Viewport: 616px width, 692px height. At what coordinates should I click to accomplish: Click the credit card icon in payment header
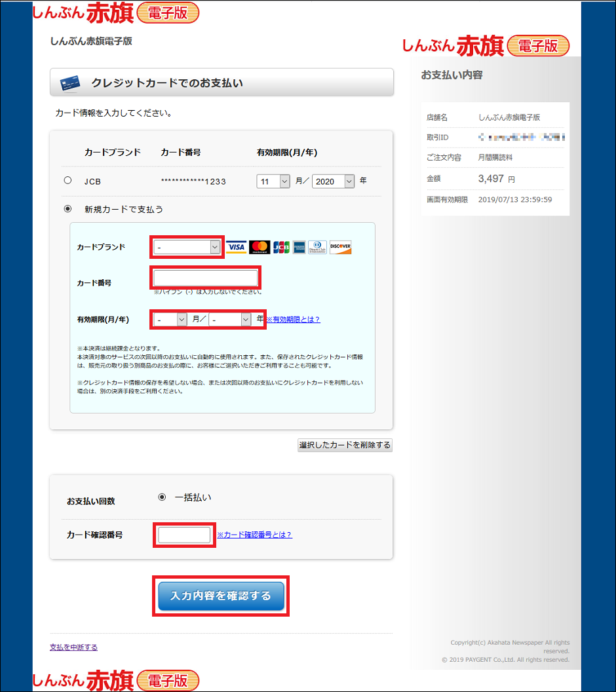(69, 83)
